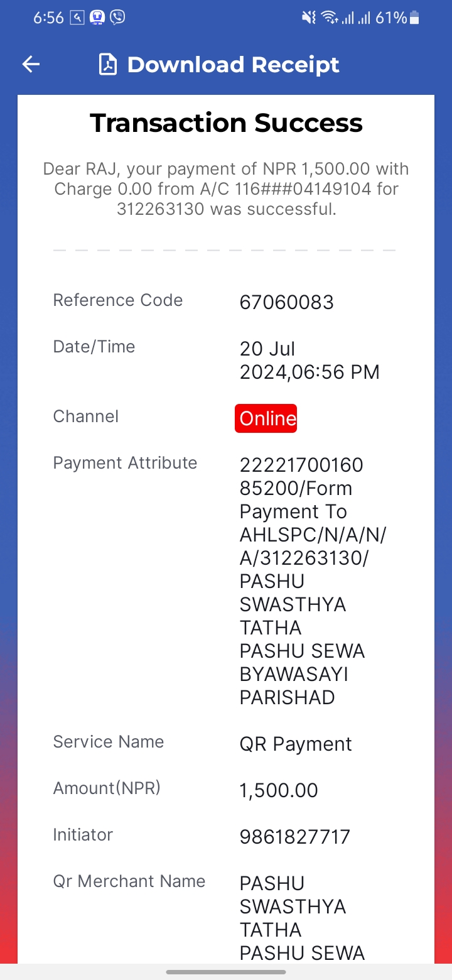This screenshot has height=980, width=452.
Task: Tap the status bar clock 6:56
Action: [x=48, y=18]
